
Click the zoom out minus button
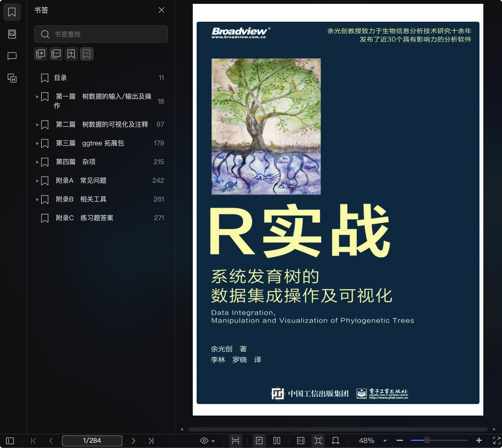(400, 441)
